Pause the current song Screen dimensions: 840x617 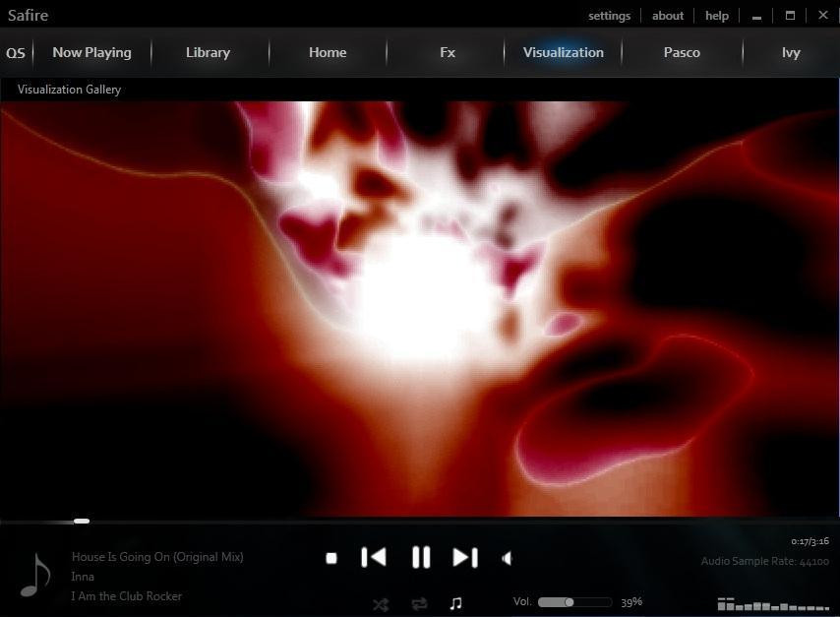(421, 558)
